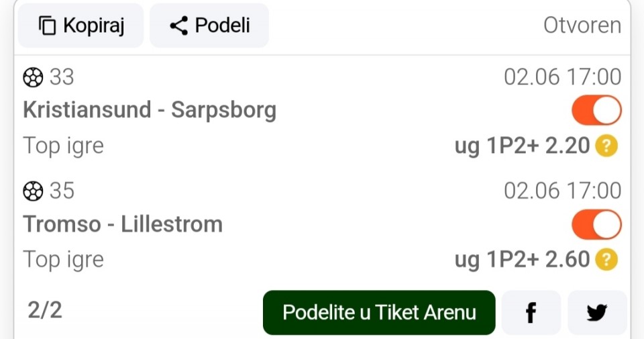This screenshot has width=644, height=339.
Task: Open help icon beside odds 2.20
Action: pos(606,146)
